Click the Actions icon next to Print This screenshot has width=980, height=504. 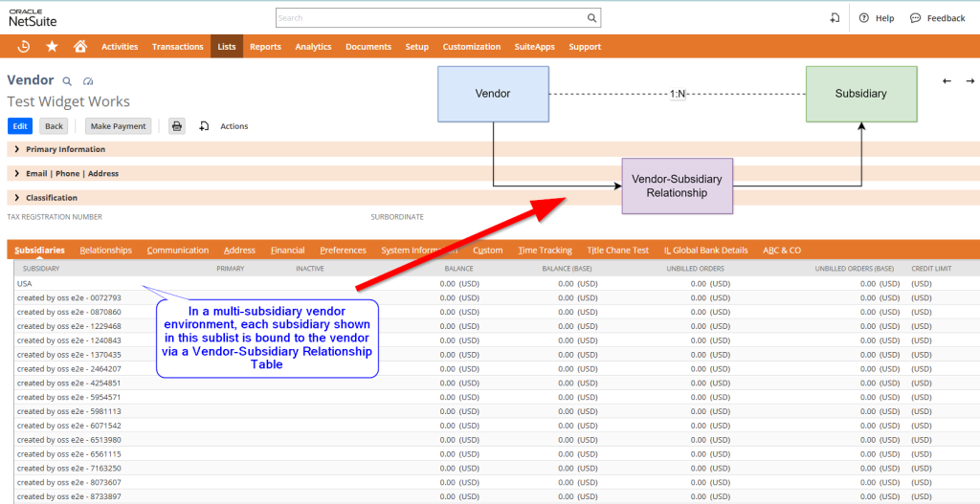click(204, 126)
